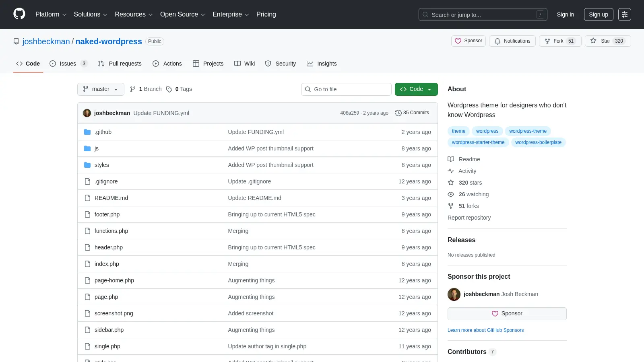Click the branch icon beside 1 Branch
This screenshot has width=644, height=362.
point(133,89)
